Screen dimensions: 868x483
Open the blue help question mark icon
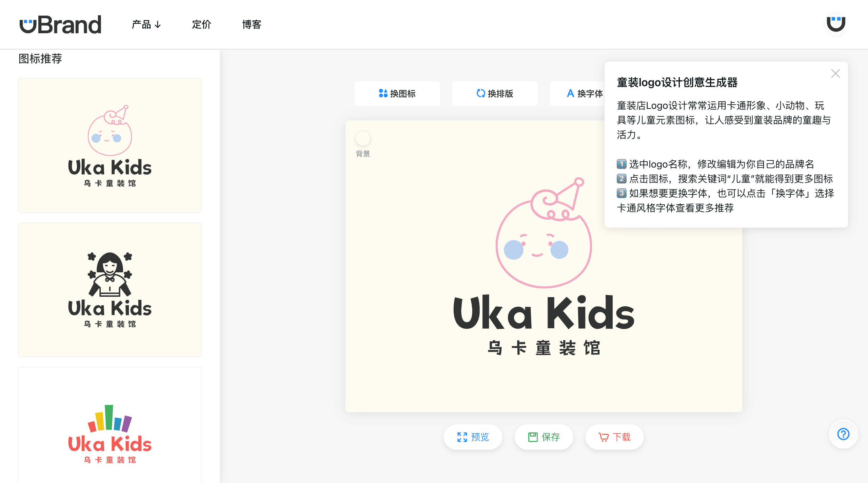843,434
